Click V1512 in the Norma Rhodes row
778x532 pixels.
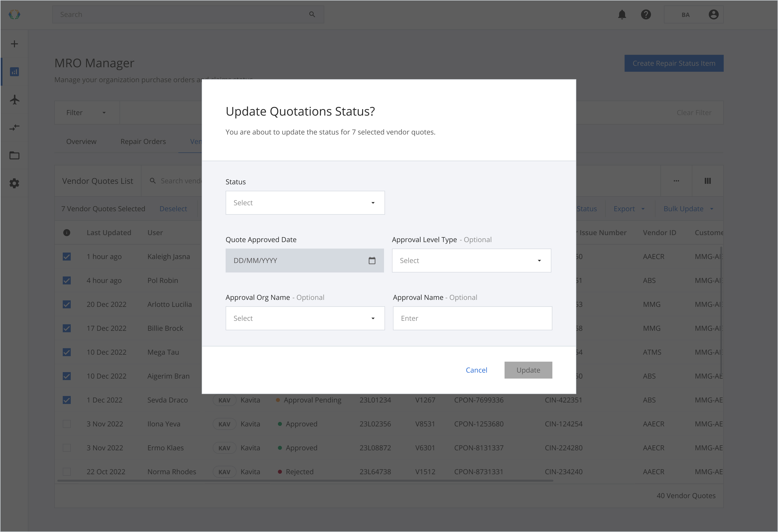[x=425, y=472]
